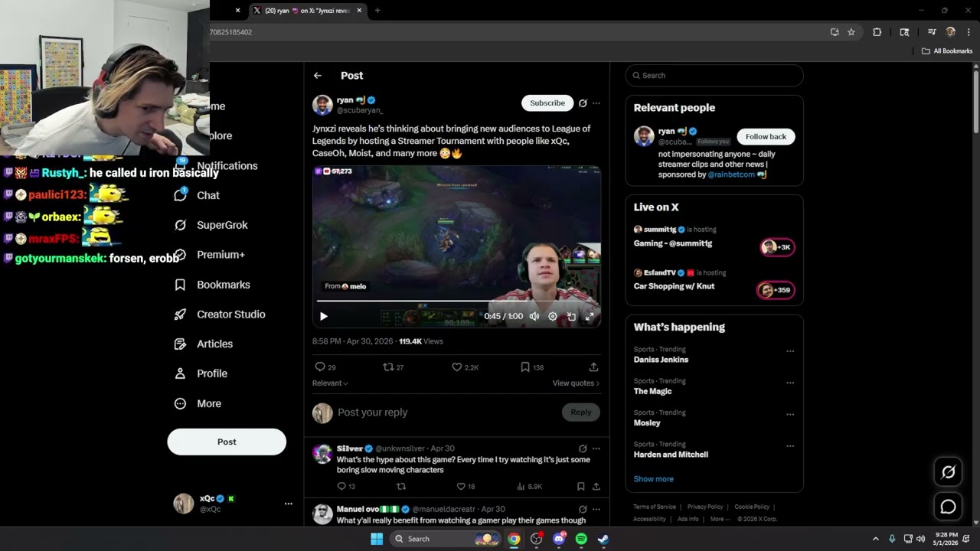
Task: Open the floating Grok button
Action: click(948, 472)
